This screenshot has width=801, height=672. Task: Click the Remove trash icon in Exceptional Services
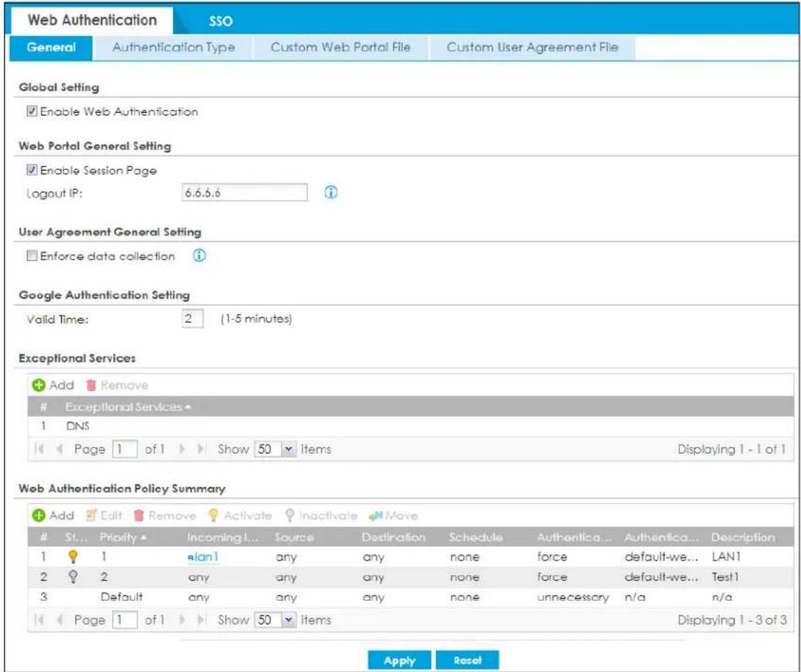91,385
